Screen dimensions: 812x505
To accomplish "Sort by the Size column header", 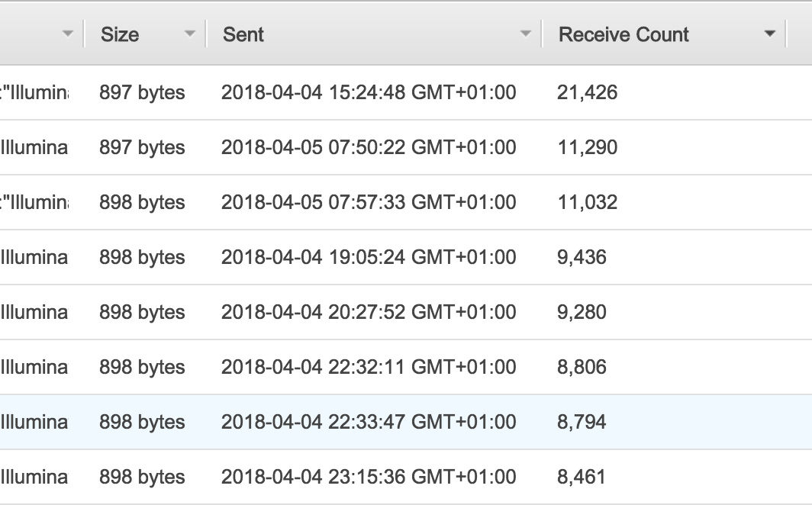I will click(120, 34).
